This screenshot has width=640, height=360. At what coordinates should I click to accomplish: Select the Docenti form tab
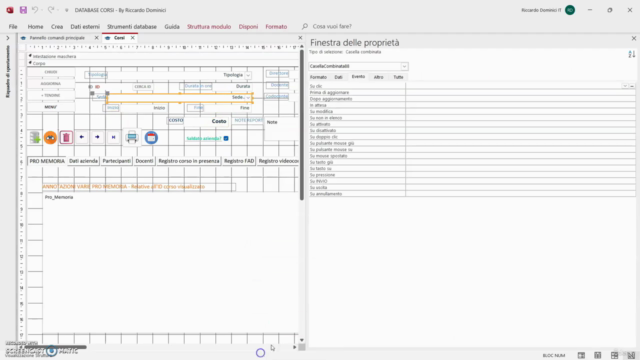144,161
